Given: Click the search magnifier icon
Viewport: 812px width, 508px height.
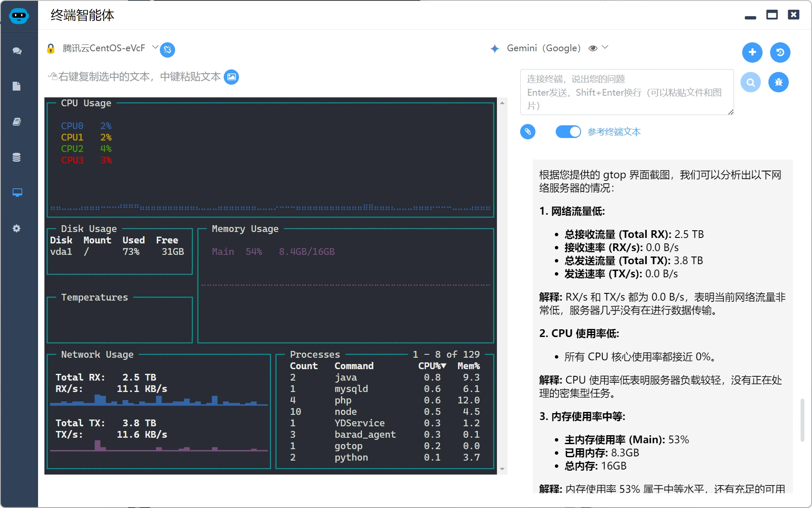Looking at the screenshot, I should pos(751,83).
